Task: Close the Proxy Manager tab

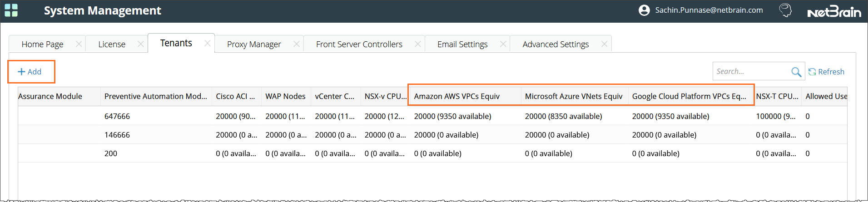Action: tap(297, 44)
